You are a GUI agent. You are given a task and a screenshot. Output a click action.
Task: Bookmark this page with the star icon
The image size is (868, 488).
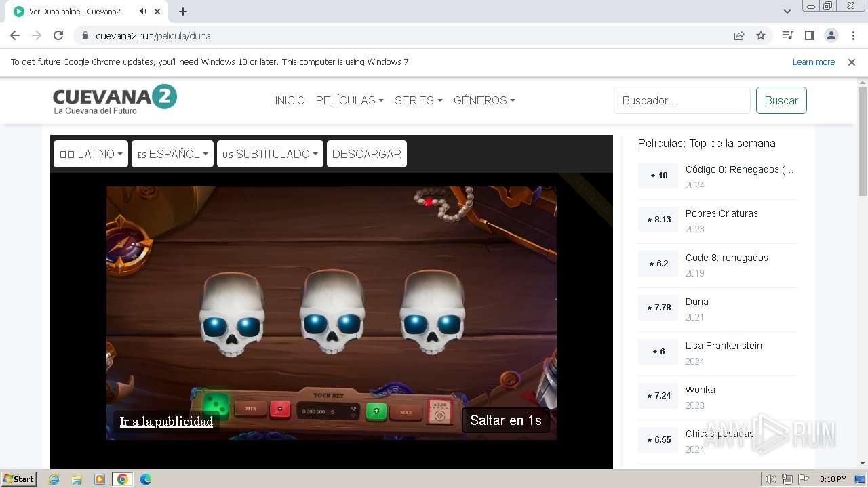[761, 36]
